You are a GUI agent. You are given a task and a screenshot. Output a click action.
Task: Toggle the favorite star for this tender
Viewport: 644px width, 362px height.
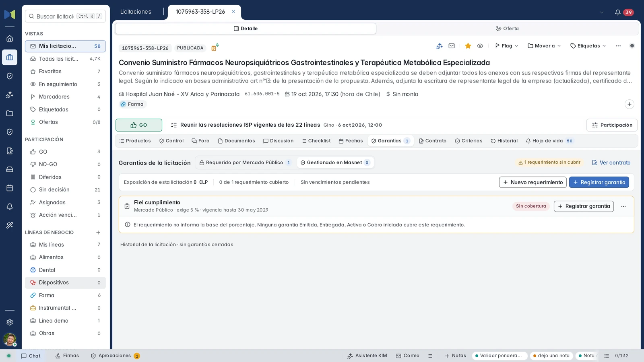click(x=468, y=46)
